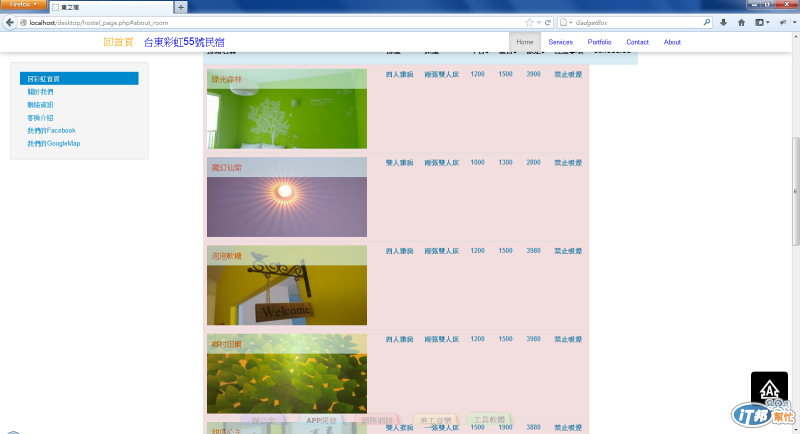The height and width of the screenshot is (434, 800).
Task: Click the 泡泡軟糖 Welcome sign photo
Action: (x=287, y=285)
